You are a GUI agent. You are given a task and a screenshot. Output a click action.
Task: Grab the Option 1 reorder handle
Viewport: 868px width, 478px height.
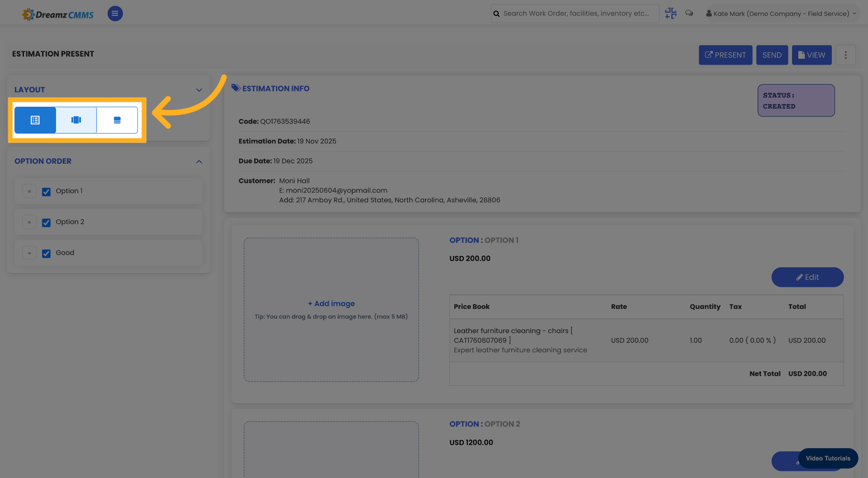point(29,191)
